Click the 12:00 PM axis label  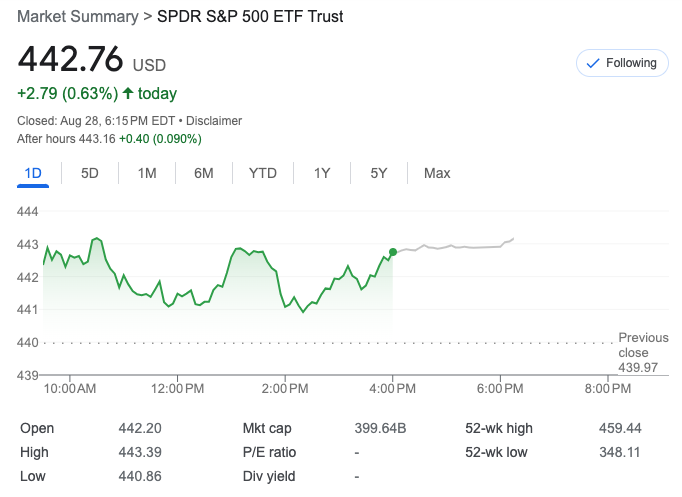179,387
